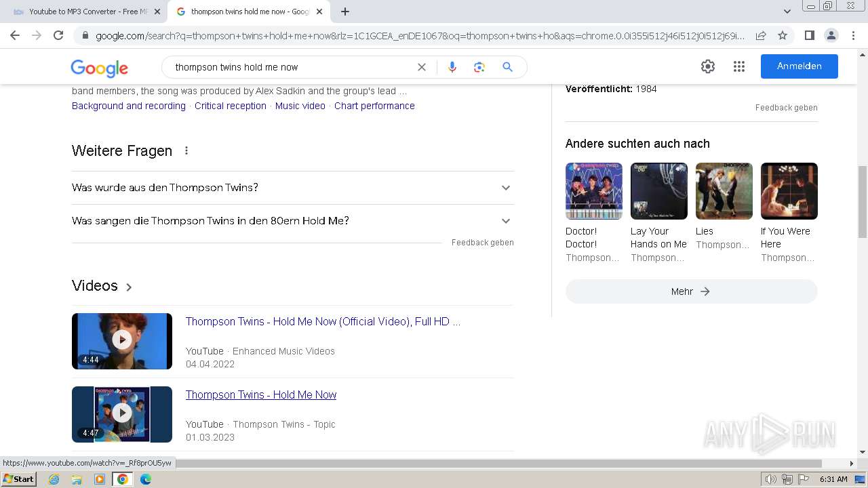
Task: Click the share page icon in address bar
Action: [x=761, y=35]
